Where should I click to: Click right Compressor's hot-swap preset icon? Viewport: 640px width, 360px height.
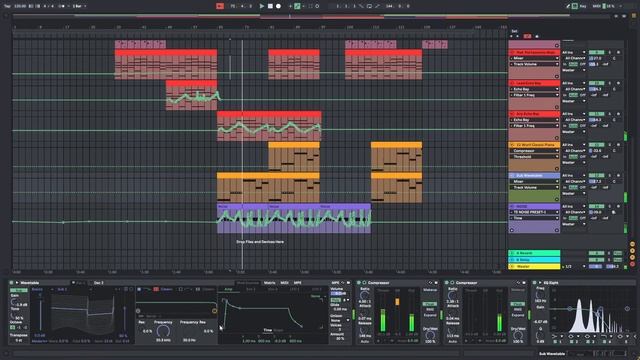(518, 282)
